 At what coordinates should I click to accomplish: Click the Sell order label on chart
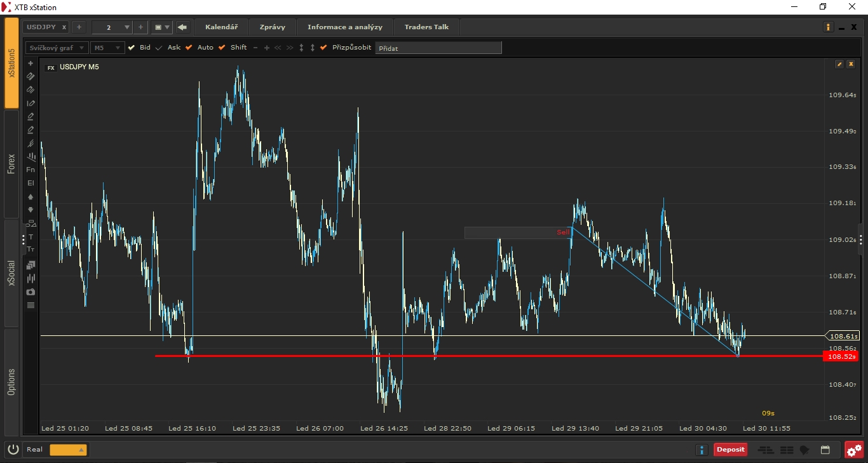(563, 232)
